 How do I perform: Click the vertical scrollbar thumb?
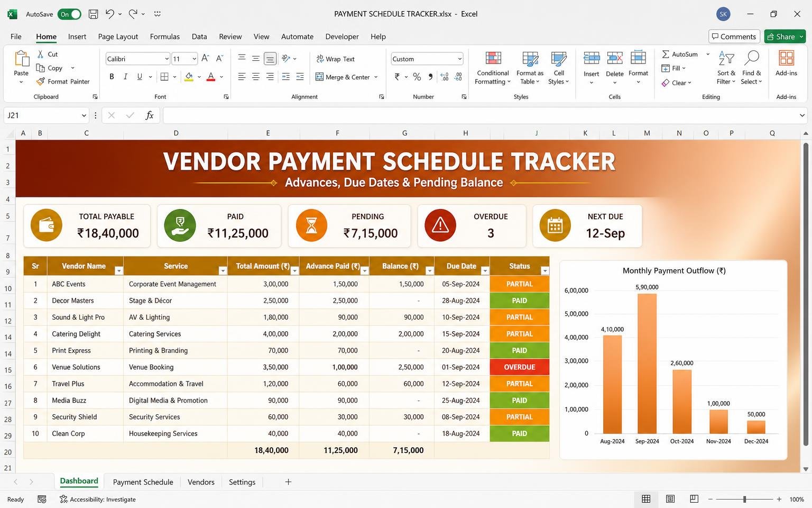(x=806, y=294)
